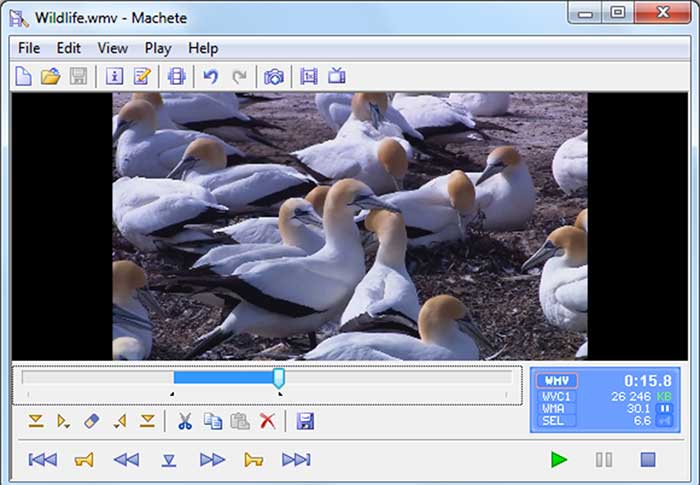Viewport: 700px width, 485px height.
Task: Set selection end at current position
Action: pyautogui.click(x=147, y=421)
